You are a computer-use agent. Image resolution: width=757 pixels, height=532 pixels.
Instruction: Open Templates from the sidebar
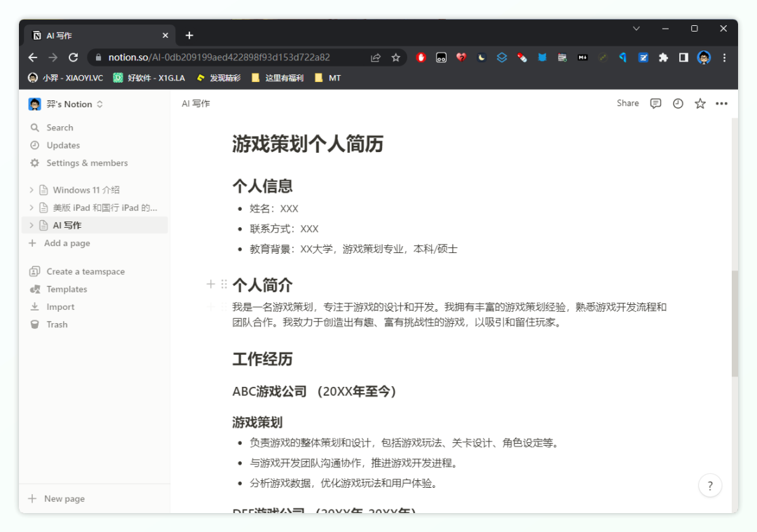[67, 289]
